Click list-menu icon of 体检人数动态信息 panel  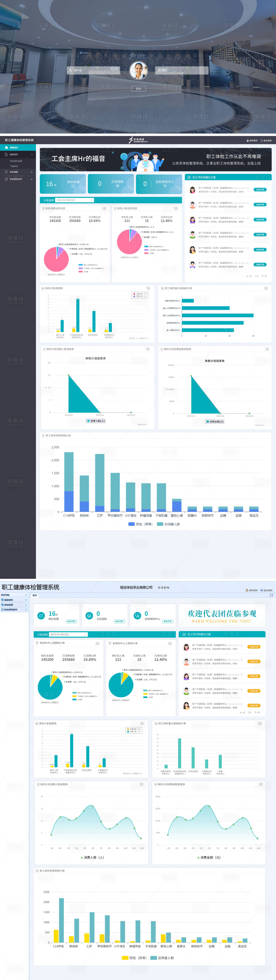(x=176, y=208)
